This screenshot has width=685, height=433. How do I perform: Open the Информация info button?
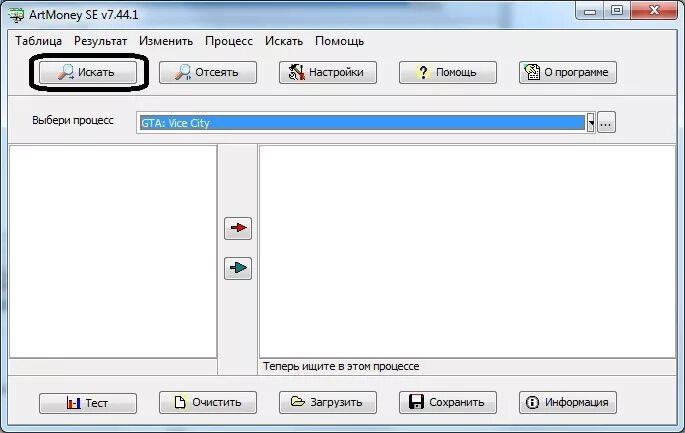(567, 402)
